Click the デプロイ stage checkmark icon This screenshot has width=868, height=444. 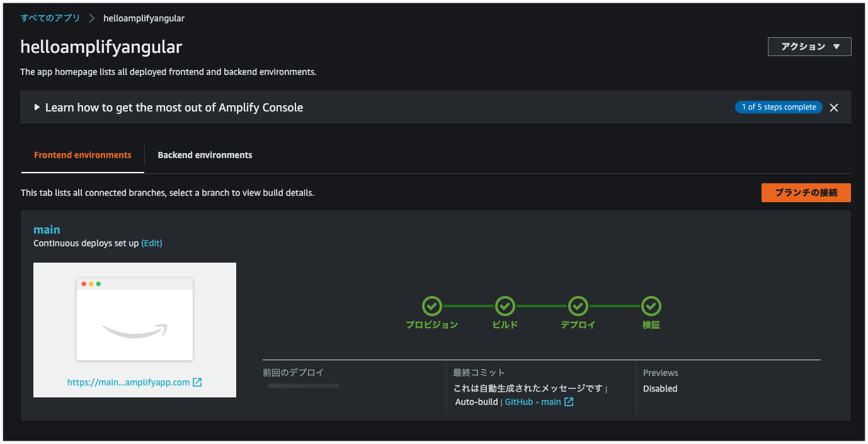(578, 307)
